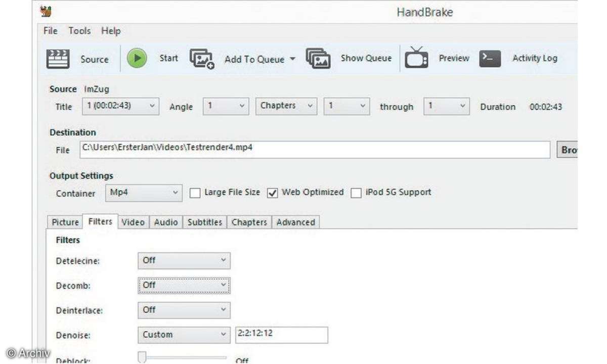Open the start chapter dropdown before through

point(346,106)
